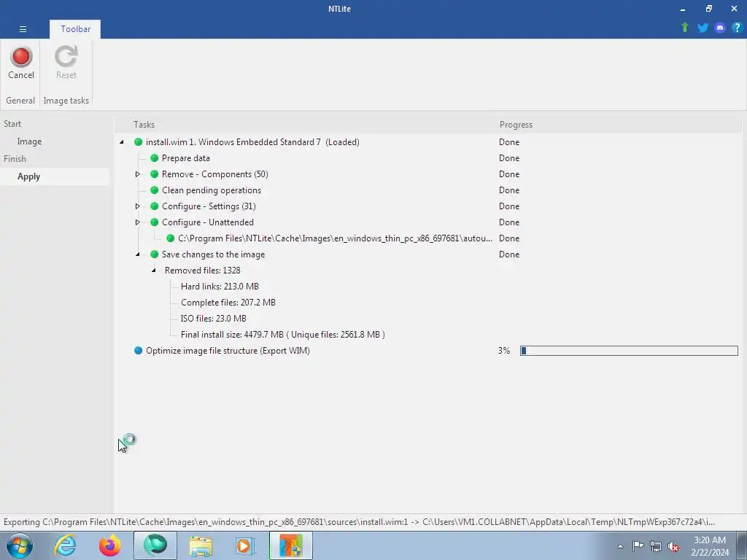Viewport: 747px width, 560px height.
Task: Click the Done status for Prepare data
Action: (x=508, y=158)
